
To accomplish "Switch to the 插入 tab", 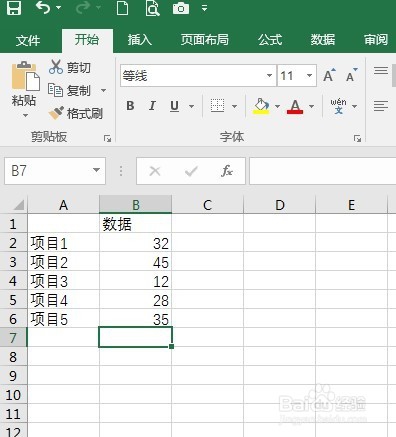I will (x=139, y=40).
